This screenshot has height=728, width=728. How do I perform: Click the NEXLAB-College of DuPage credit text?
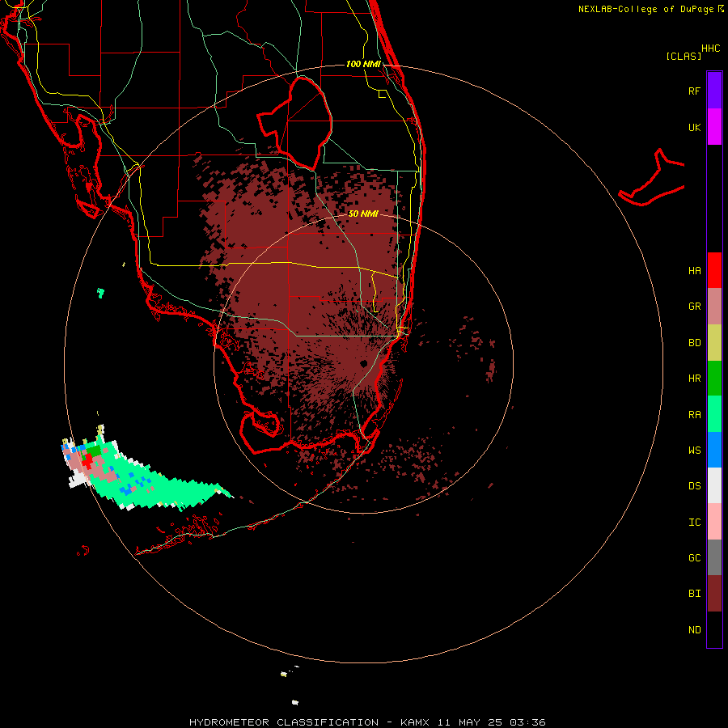[x=650, y=9]
